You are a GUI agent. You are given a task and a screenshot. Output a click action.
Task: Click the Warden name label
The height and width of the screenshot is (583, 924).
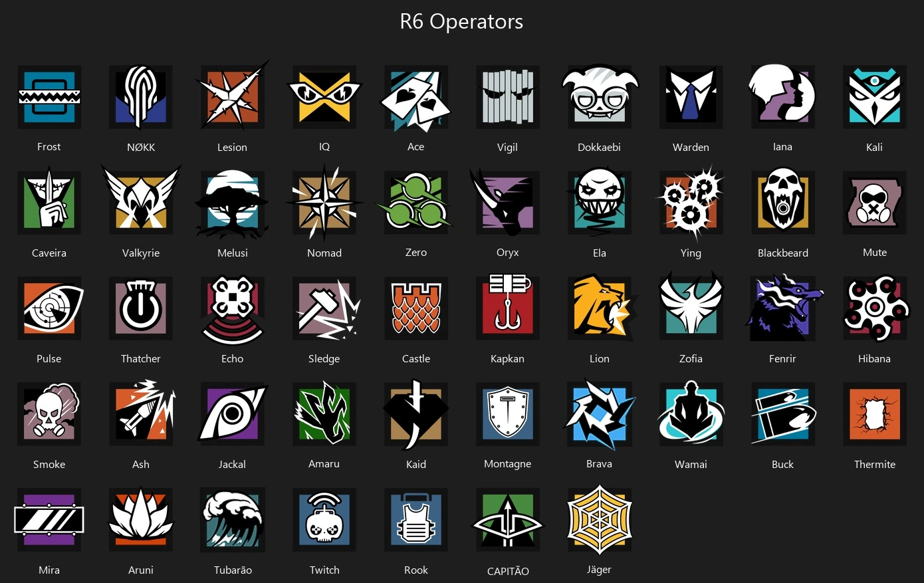point(691,147)
